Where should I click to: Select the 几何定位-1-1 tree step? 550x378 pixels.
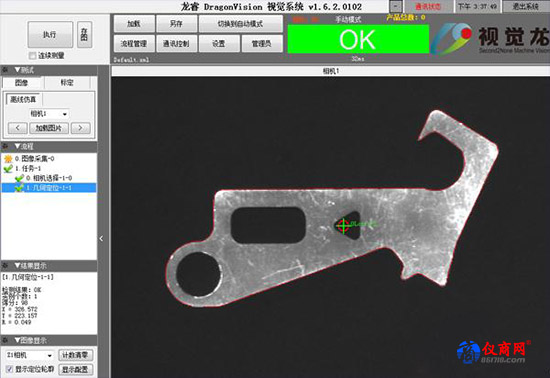click(49, 188)
